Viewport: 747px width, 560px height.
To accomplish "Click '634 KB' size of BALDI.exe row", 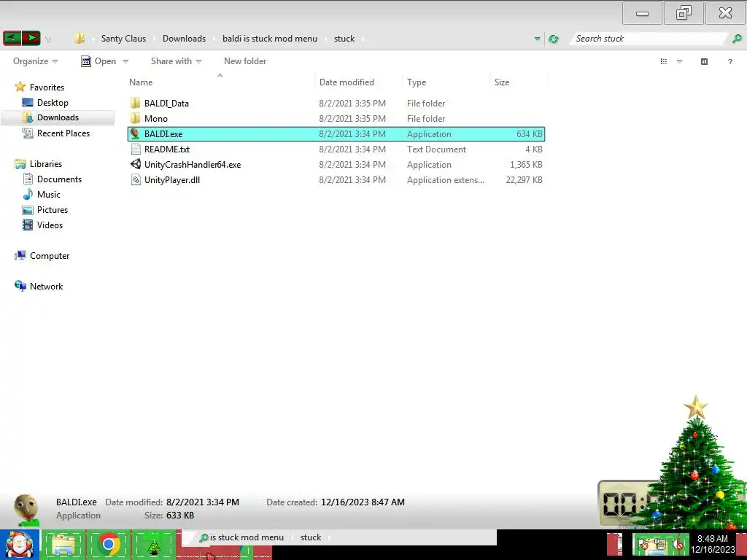I will pos(530,134).
